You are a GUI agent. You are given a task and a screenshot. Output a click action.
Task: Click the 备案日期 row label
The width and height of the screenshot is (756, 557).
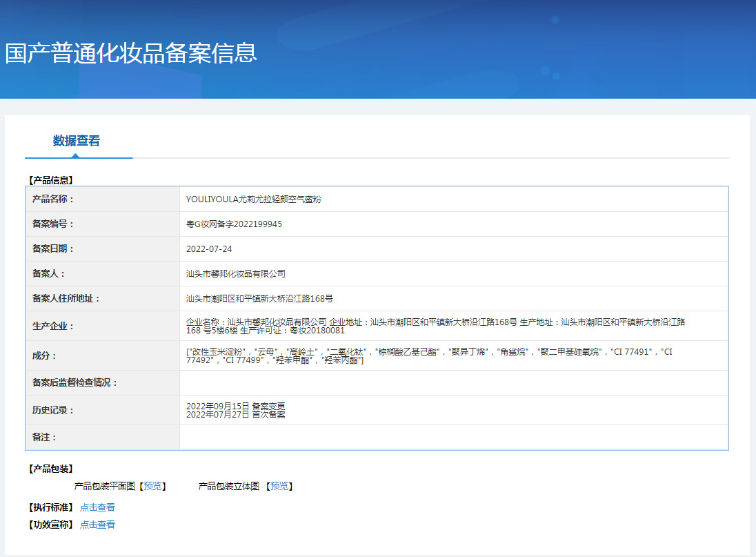52,249
